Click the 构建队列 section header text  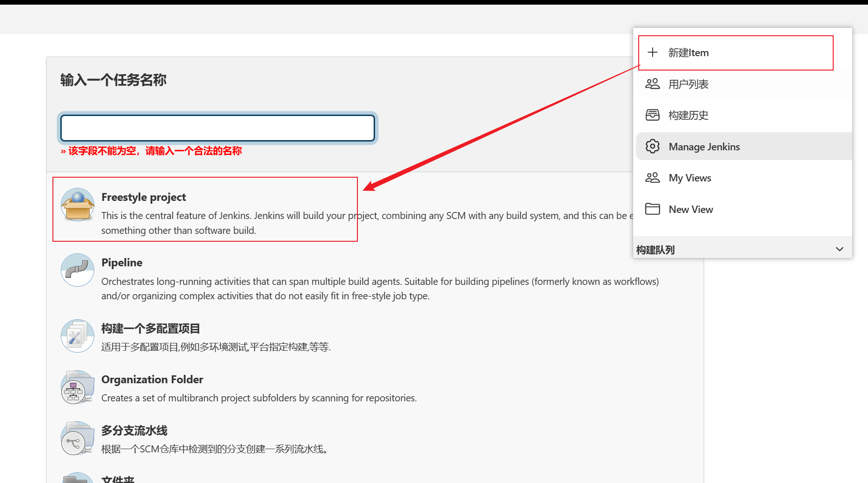(x=655, y=250)
